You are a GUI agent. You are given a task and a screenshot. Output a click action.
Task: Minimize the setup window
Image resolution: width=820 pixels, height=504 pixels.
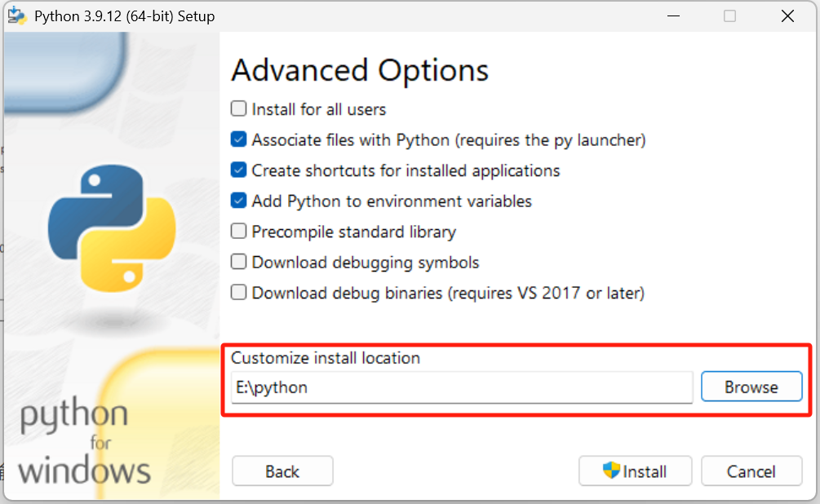[x=673, y=15]
